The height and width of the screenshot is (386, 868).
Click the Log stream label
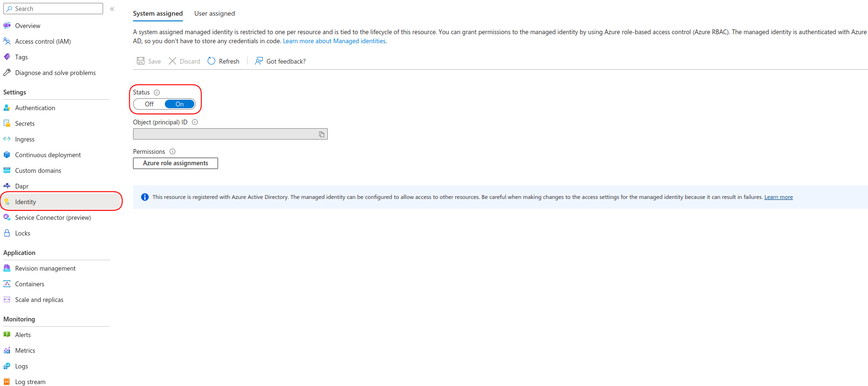30,382
